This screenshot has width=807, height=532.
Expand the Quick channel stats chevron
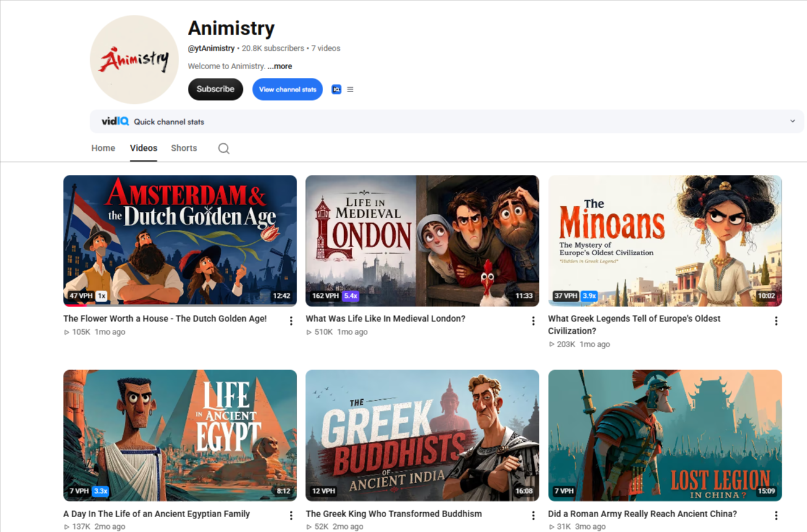793,121
